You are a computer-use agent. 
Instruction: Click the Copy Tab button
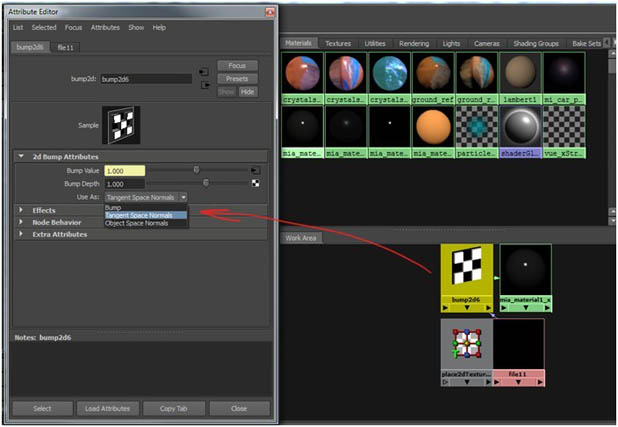(x=174, y=408)
